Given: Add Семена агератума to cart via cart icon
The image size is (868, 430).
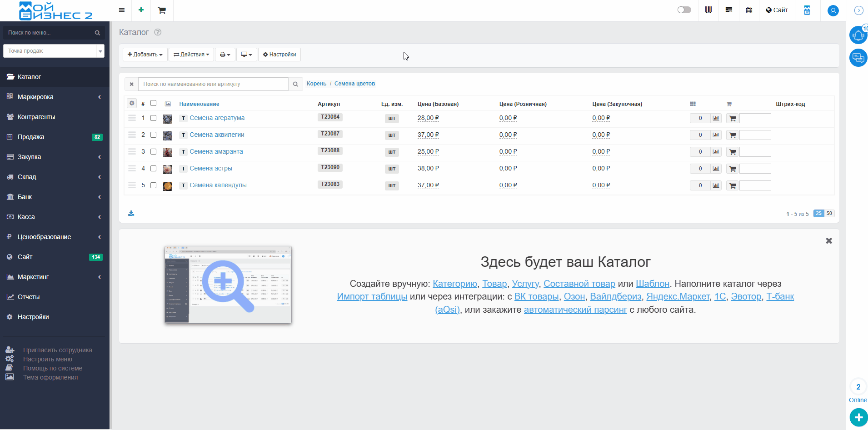Looking at the screenshot, I should (732, 118).
